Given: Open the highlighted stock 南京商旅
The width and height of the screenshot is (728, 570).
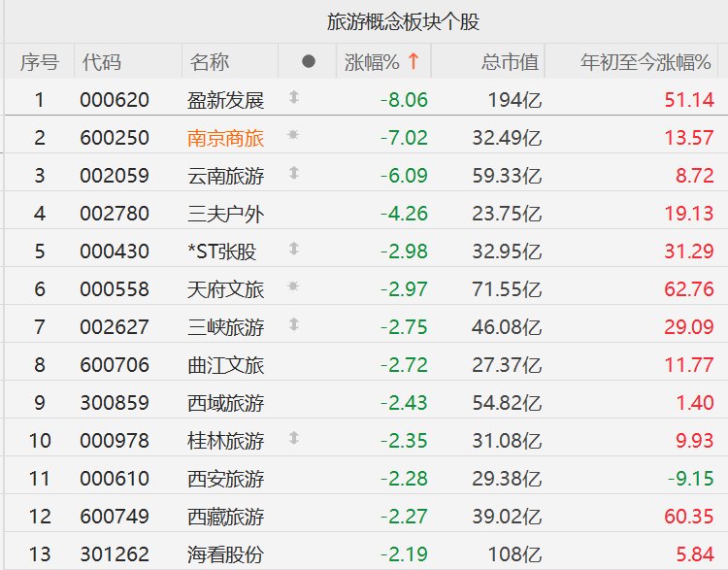Looking at the screenshot, I should 225,138.
